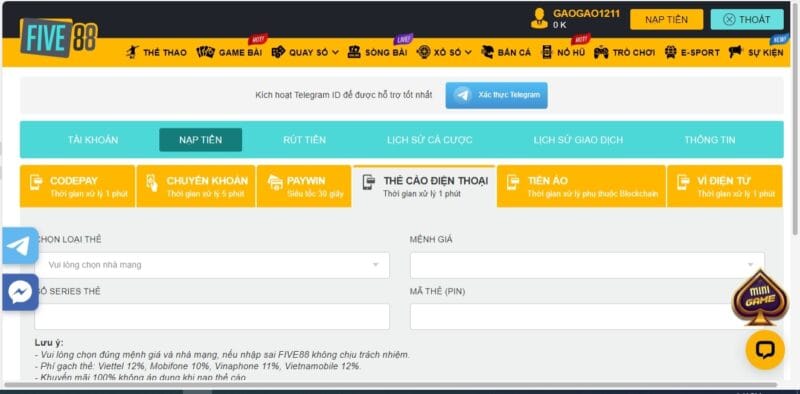Open the floating Messenger side button
Viewport: 800px width, 394px height.
pyautogui.click(x=20, y=292)
